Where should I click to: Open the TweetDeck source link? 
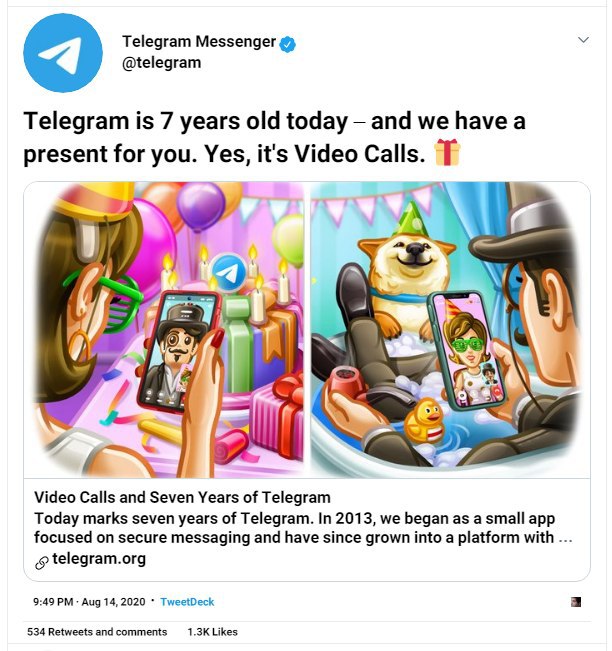(187, 602)
